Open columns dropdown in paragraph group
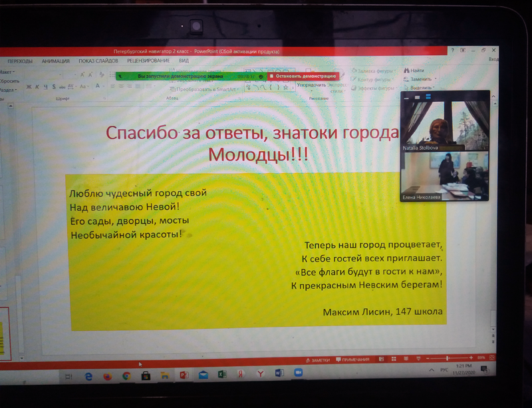Image resolution: width=532 pixels, height=408 pixels. (149, 87)
